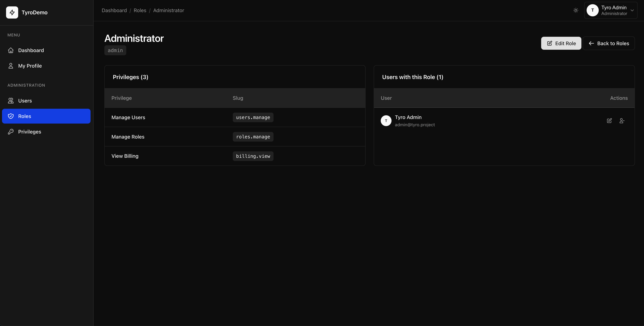
Task: Click the admin slug tag under the title
Action: pyautogui.click(x=115, y=50)
